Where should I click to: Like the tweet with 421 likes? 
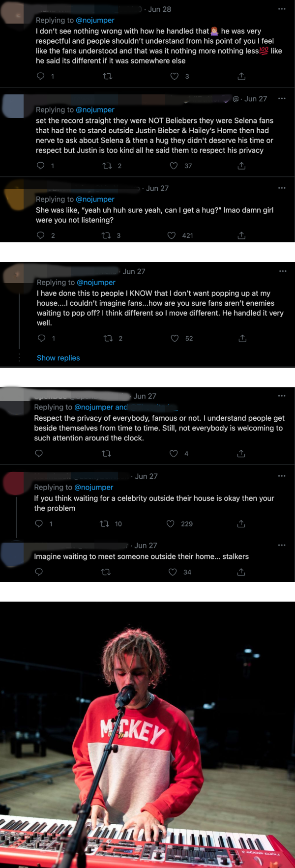tap(172, 235)
